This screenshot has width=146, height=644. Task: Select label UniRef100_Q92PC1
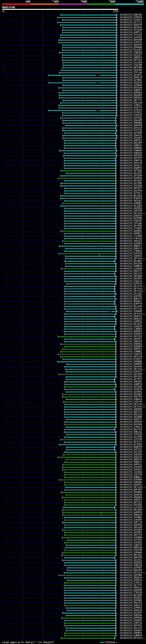point(131,316)
